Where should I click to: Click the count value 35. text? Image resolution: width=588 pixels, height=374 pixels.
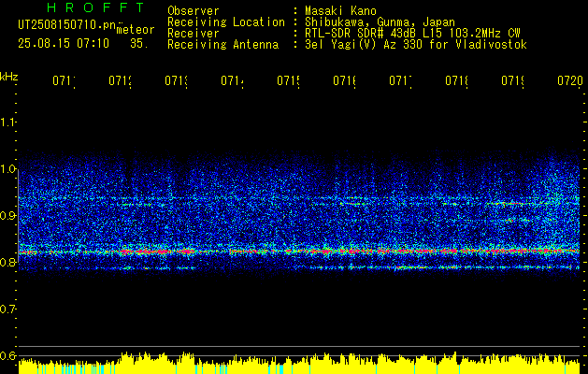point(139,43)
